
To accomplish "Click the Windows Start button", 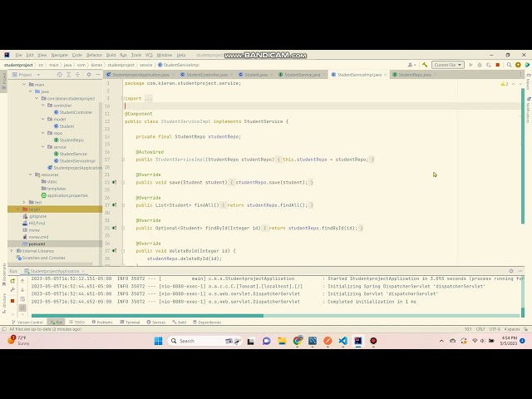I will tap(158, 341).
